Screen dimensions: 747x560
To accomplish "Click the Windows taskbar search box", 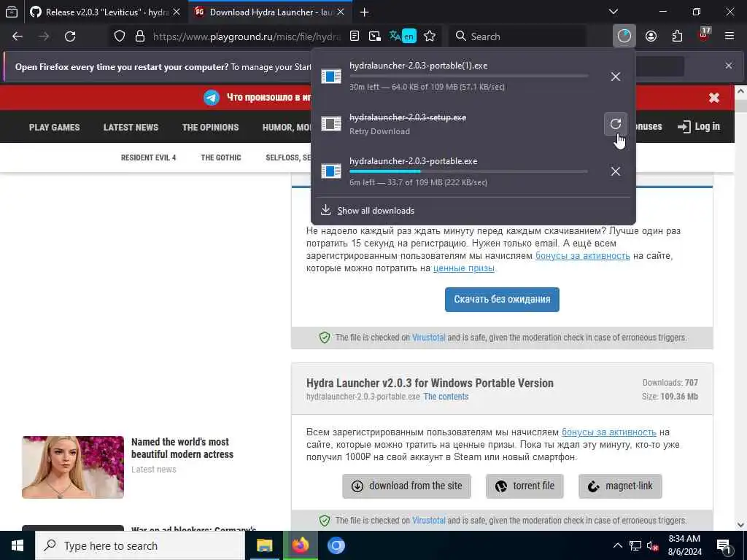I will [140, 545].
